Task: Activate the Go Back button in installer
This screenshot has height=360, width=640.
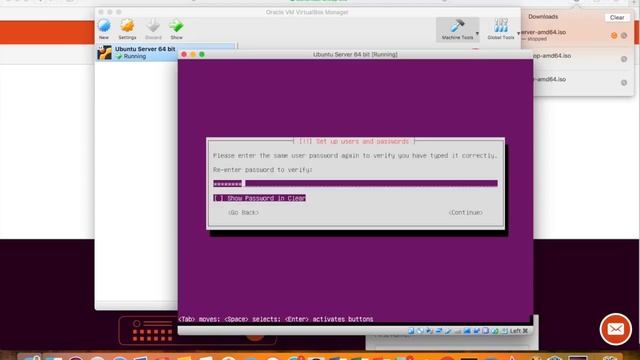Action: point(243,212)
